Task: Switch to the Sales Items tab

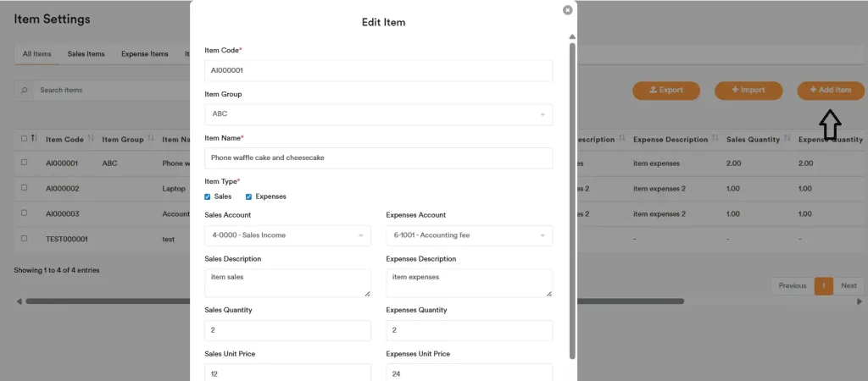Action: [86, 54]
